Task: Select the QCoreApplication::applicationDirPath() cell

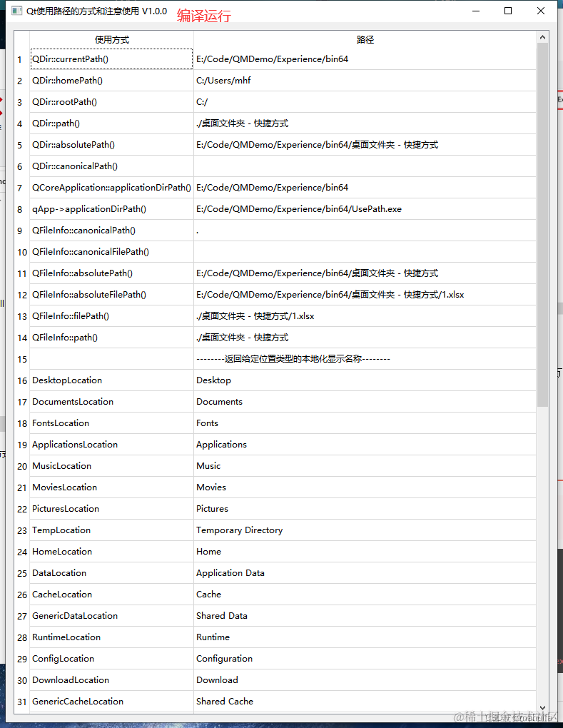Action: 112,187
